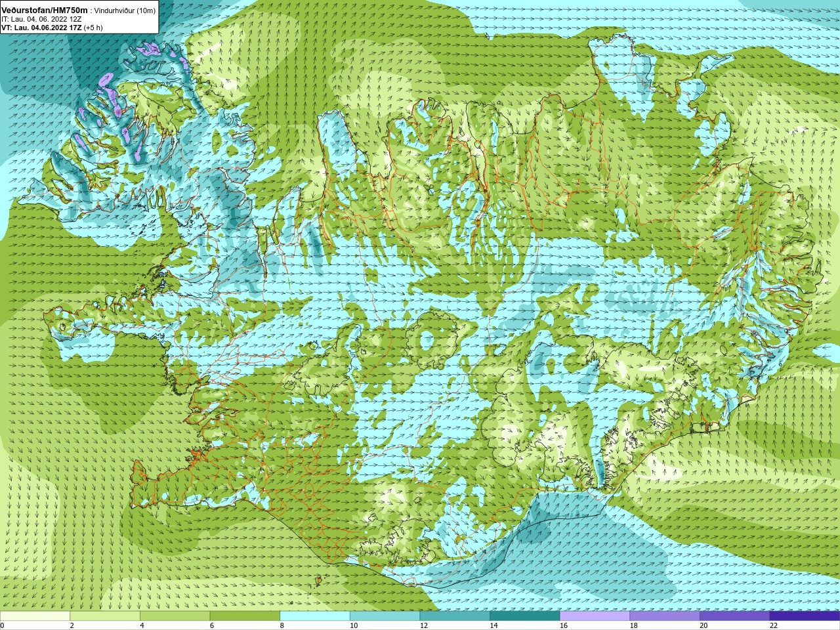Click the legend scale number 22
The height and width of the screenshot is (630, 840).
[x=773, y=625]
